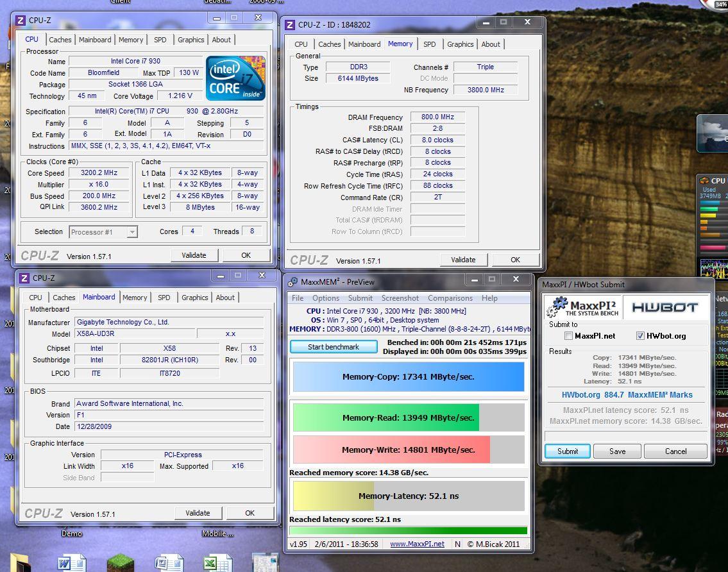Screen dimensions: 728x572
Task: Click OK in CPU-Z ID 1848202 window
Action: [515, 260]
